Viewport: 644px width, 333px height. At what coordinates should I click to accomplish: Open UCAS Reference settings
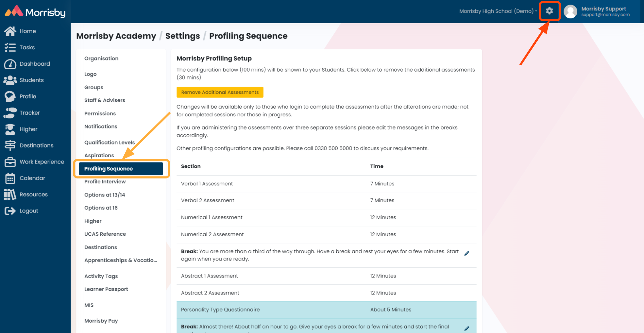(105, 234)
